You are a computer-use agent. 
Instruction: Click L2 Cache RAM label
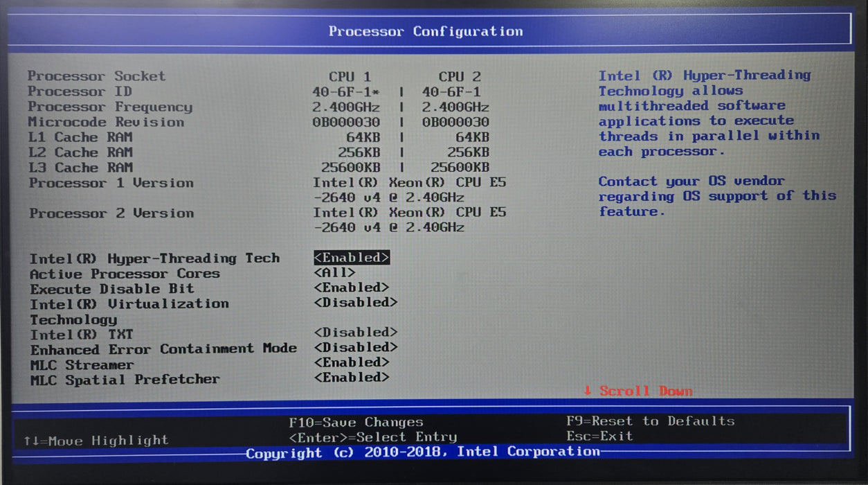(x=80, y=152)
